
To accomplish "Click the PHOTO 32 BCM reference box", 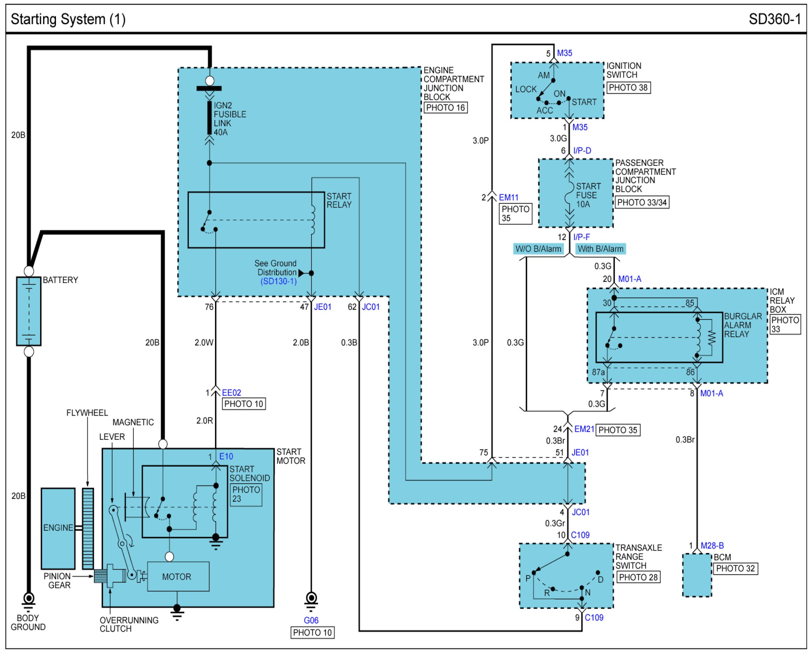I will pyautogui.click(x=735, y=568).
